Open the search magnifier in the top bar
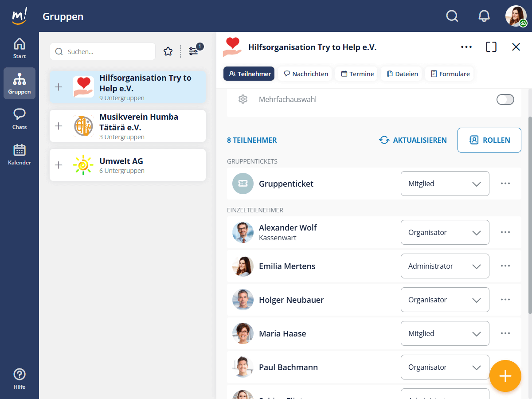Viewport: 532px width, 399px height. [x=452, y=16]
